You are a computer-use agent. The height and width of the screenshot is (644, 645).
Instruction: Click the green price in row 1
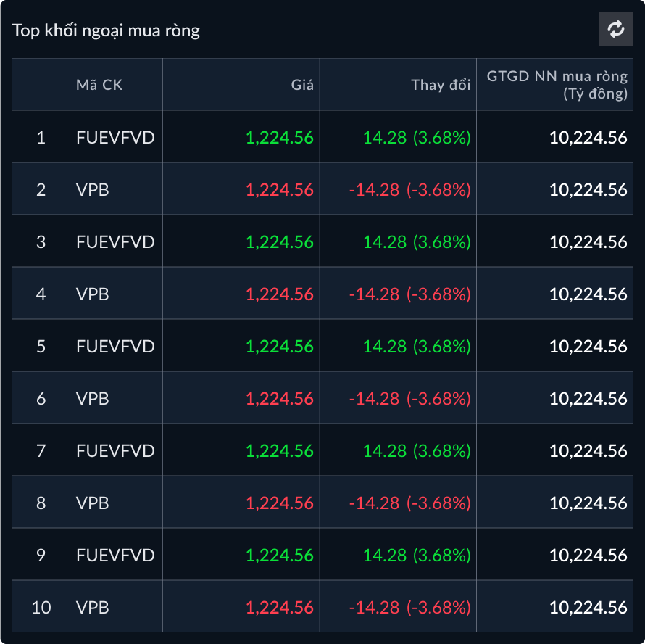tap(280, 137)
